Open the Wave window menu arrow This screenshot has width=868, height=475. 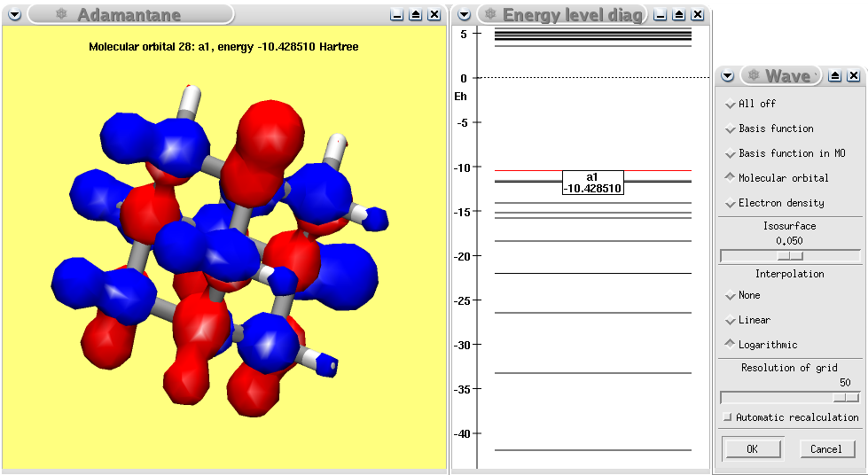pyautogui.click(x=727, y=76)
